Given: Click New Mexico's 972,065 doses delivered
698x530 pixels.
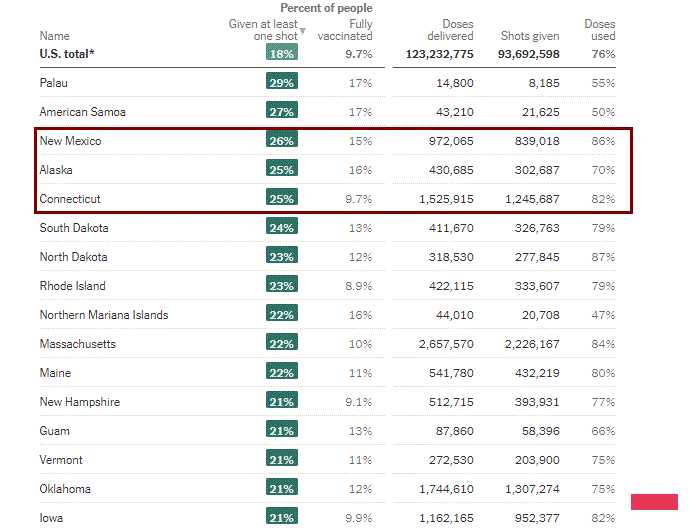Looking at the screenshot, I should click(x=451, y=141).
